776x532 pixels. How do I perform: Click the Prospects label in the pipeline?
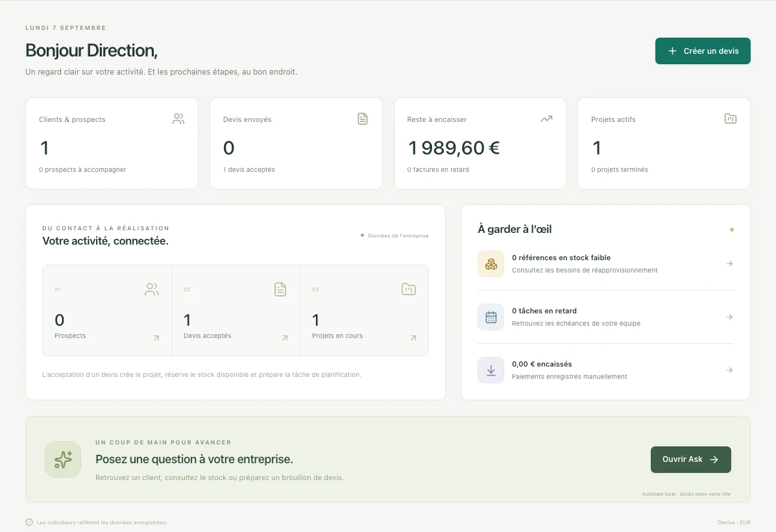pos(70,335)
